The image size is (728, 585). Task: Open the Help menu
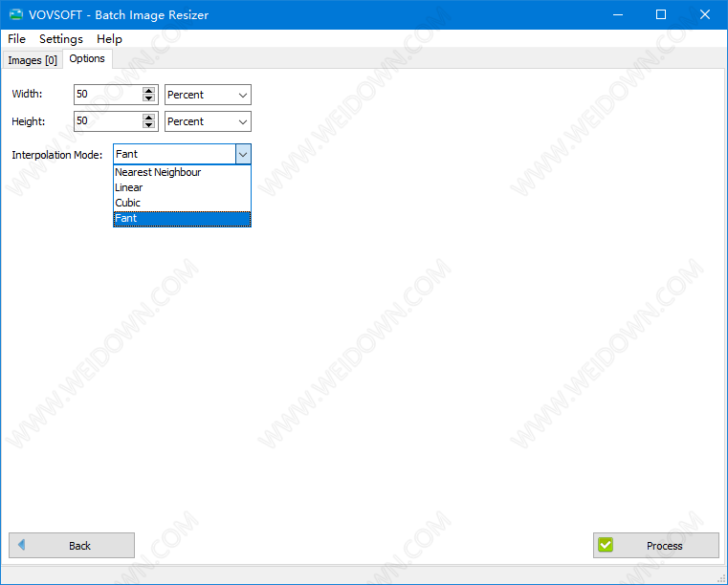109,39
